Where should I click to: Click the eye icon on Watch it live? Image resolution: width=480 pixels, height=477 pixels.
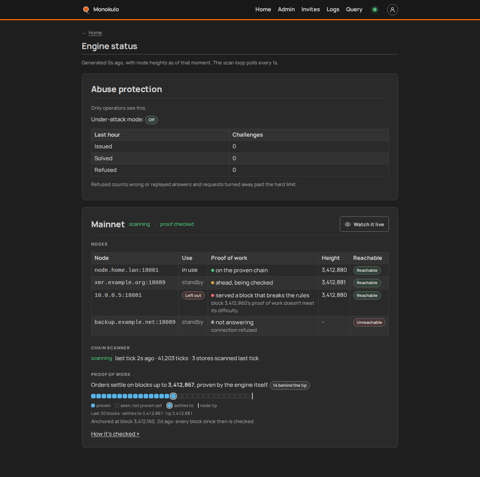tap(348, 224)
